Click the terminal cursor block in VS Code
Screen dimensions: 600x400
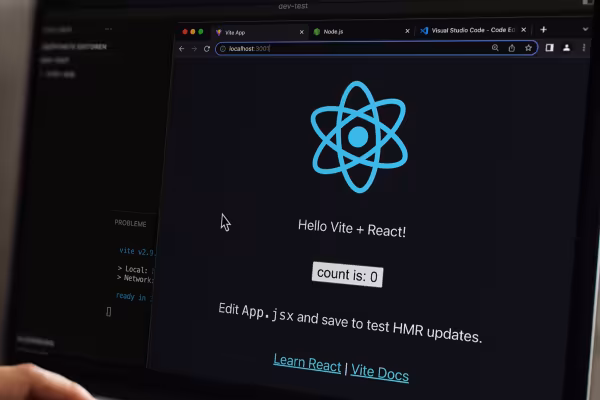point(109,312)
